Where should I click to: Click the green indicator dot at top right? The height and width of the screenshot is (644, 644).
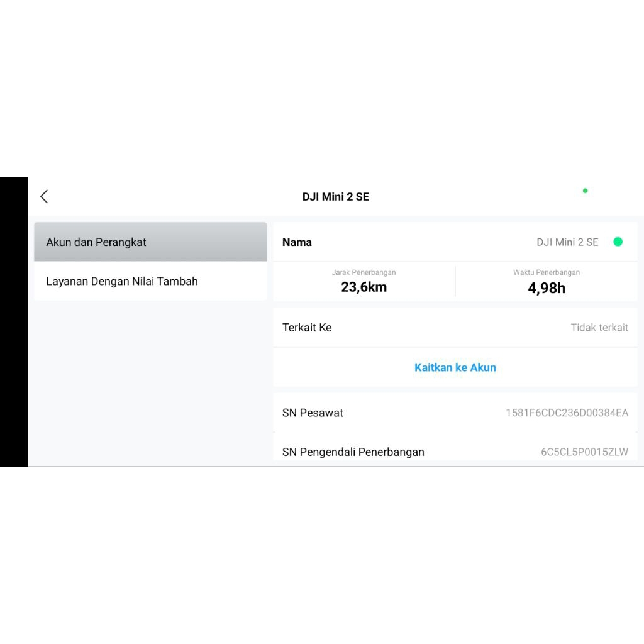point(584,190)
